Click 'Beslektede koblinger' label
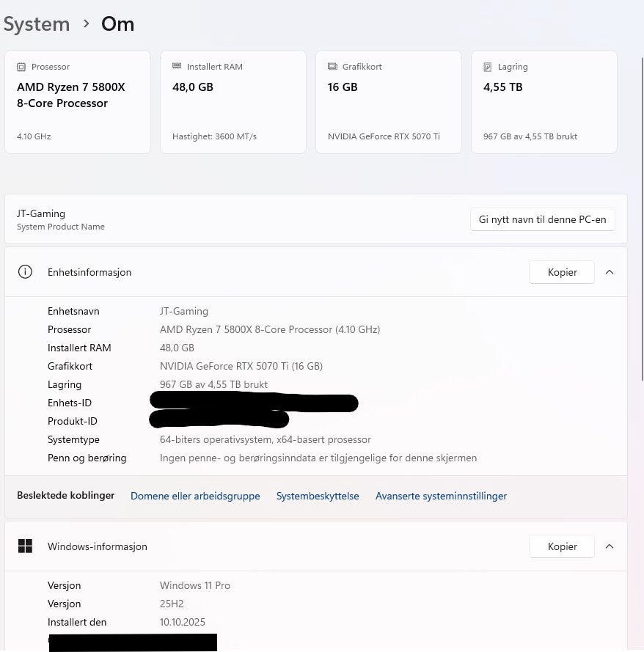This screenshot has height=652, width=644. click(66, 495)
